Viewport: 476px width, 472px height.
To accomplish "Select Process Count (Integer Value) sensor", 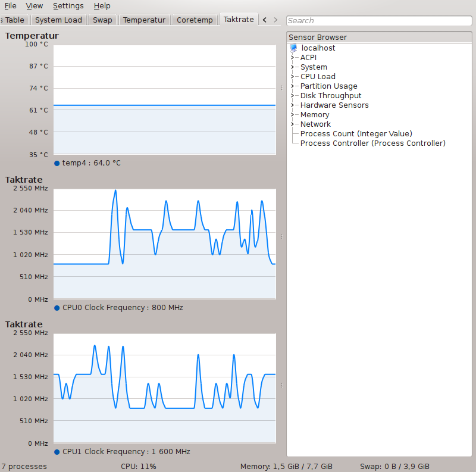I will 356,134.
